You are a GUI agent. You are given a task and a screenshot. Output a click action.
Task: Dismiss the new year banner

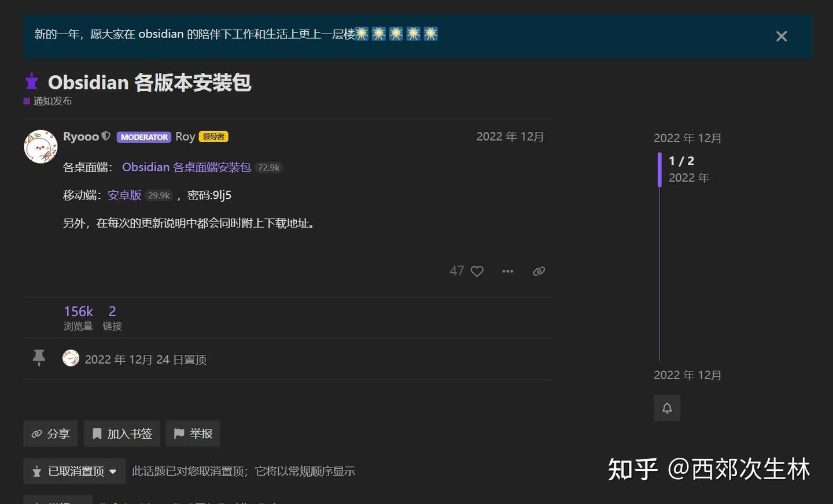click(x=782, y=36)
